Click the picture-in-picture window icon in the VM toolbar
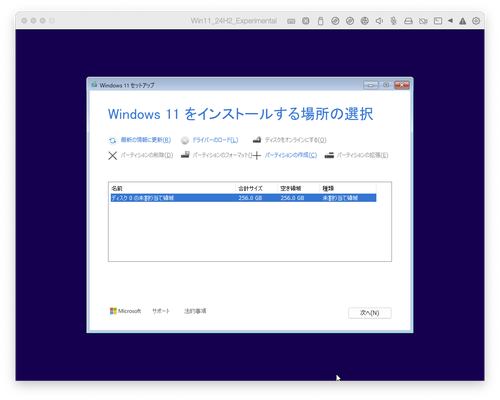Image resolution: width=500 pixels, height=400 pixels. tap(438, 21)
